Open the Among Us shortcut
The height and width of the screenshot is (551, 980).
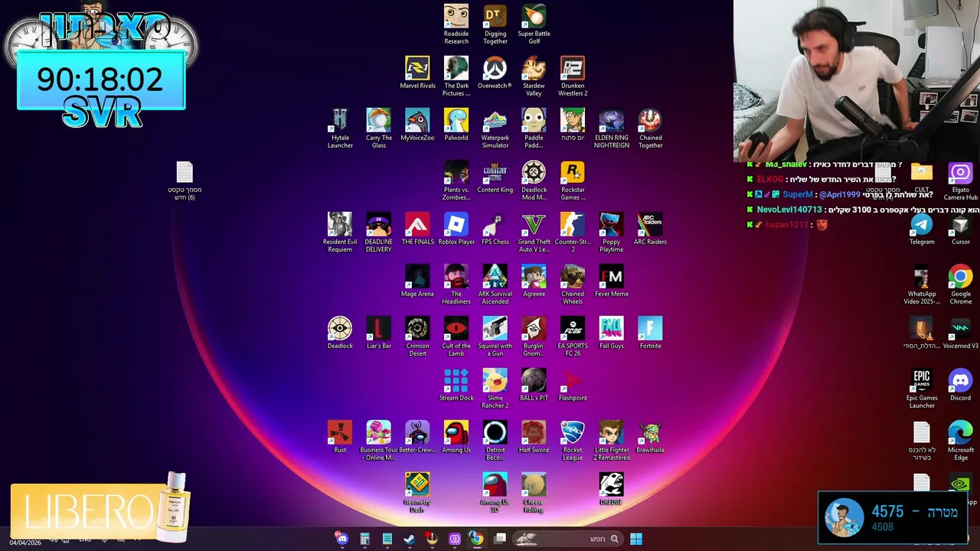pyautogui.click(x=456, y=437)
